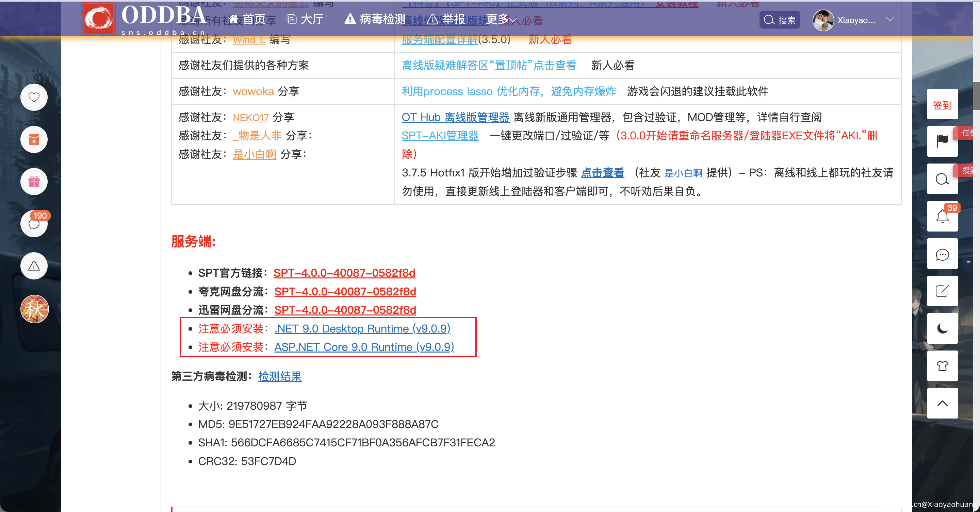Click the heart favorite icon in left sidebar
The height and width of the screenshot is (512, 980).
34,97
